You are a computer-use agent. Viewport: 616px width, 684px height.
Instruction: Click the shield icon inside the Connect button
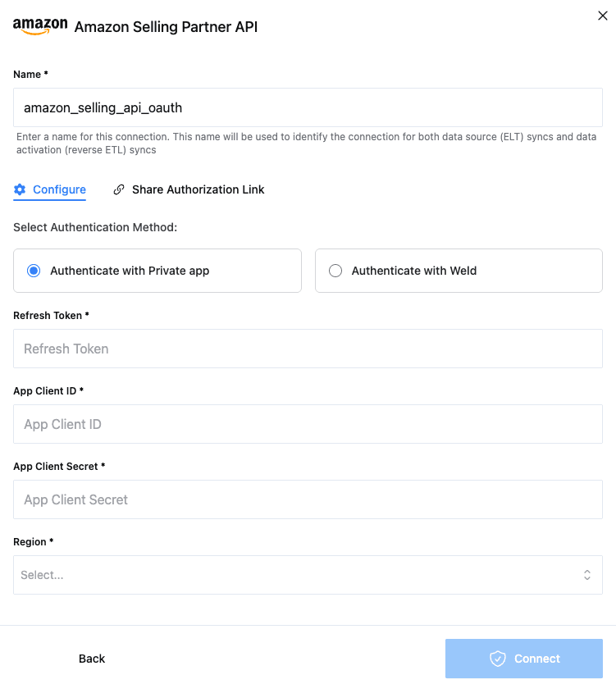pyautogui.click(x=498, y=659)
